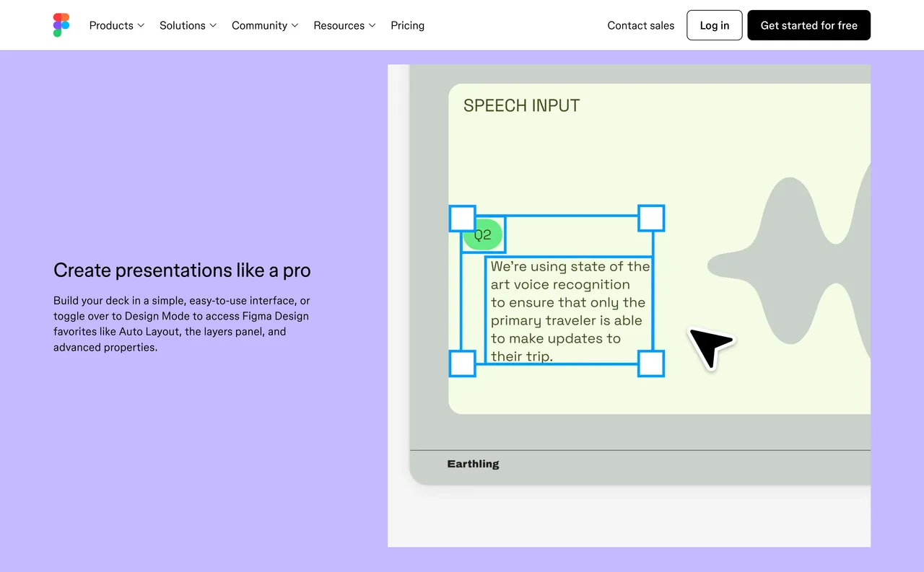Click the SPEECH INPUT slide heading
The height and width of the screenshot is (572, 924).
(520, 105)
